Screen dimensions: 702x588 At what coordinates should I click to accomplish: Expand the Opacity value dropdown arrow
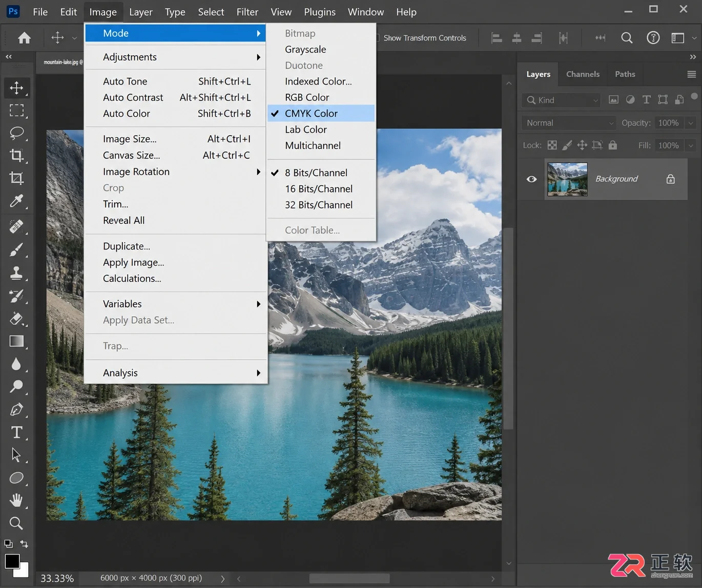691,123
